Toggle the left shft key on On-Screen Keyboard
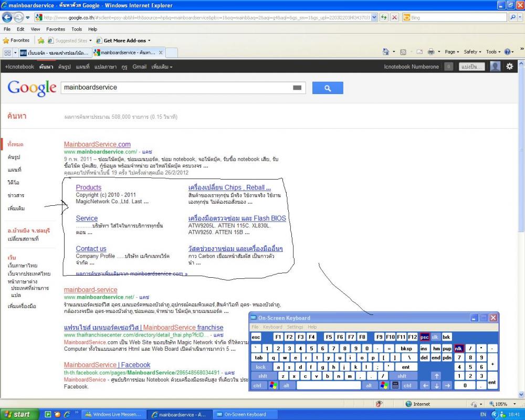Image resolution: width=525 pixels, height=420 pixels. pyautogui.click(x=263, y=376)
